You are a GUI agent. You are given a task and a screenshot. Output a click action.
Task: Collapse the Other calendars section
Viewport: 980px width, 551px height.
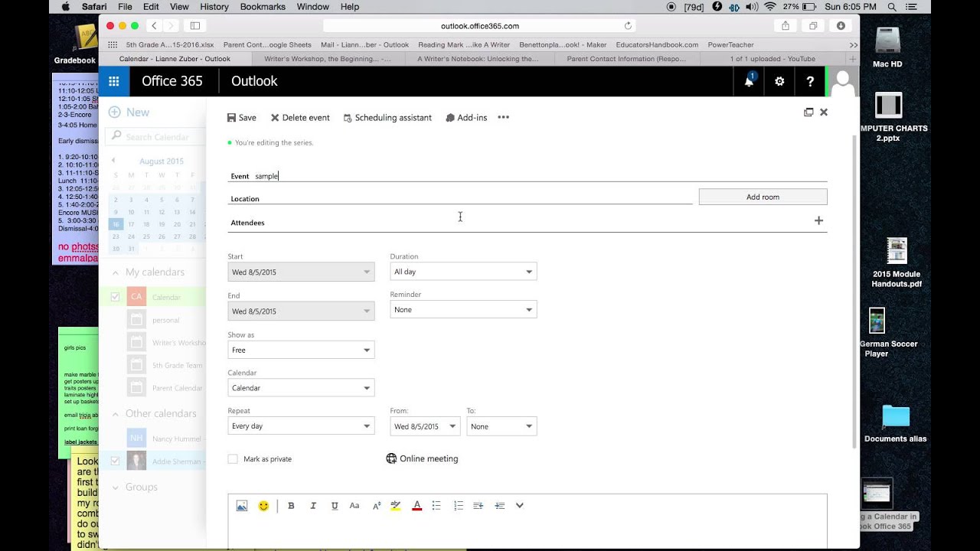click(115, 414)
